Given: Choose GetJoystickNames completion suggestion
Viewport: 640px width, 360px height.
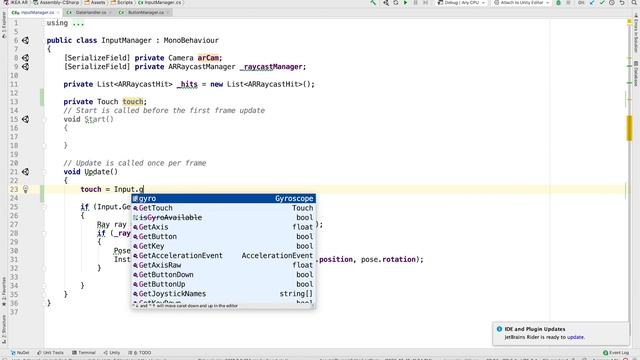Looking at the screenshot, I should 223,294.
